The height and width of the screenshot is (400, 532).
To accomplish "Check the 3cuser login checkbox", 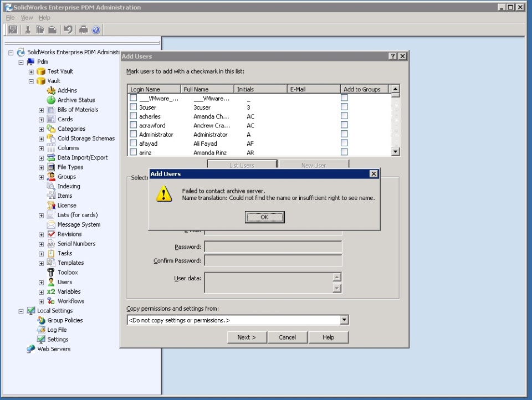I will pyautogui.click(x=134, y=107).
